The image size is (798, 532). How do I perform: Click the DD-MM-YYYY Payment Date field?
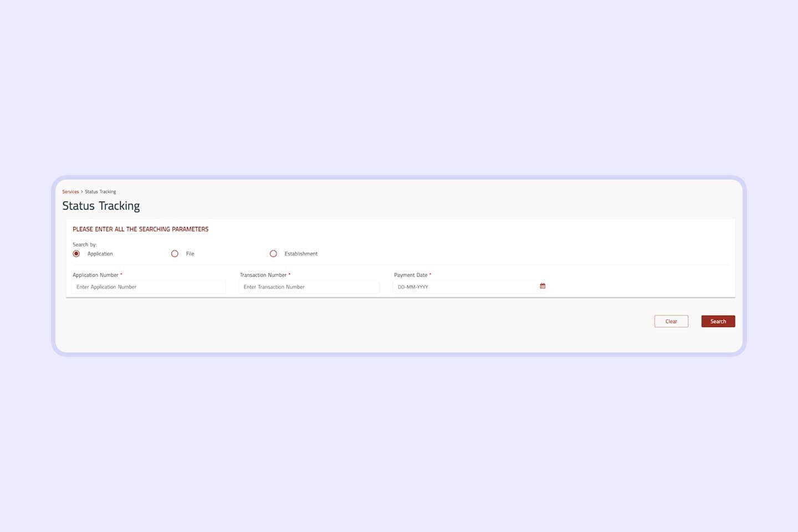(463, 287)
